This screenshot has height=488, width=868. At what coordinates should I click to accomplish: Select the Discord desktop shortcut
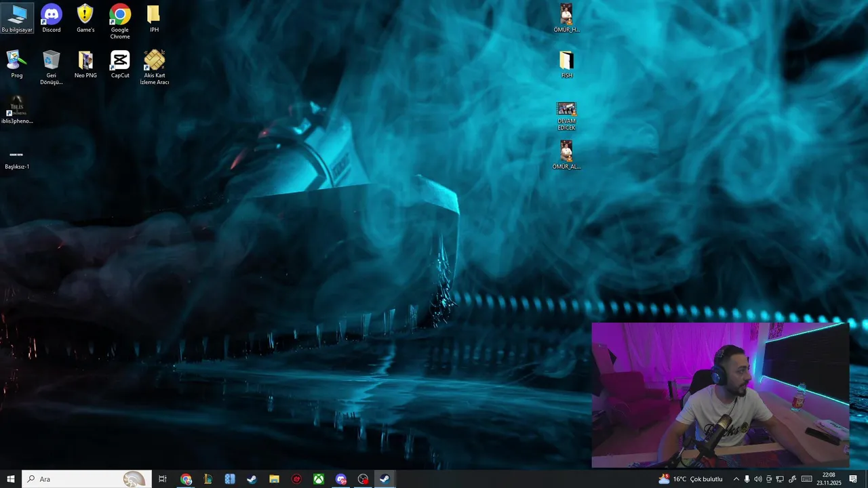(52, 18)
